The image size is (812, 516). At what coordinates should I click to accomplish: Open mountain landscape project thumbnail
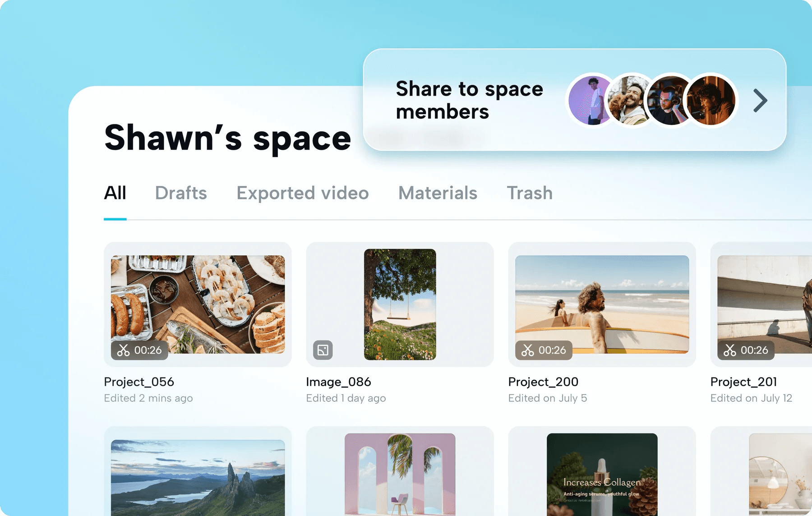tap(198, 478)
